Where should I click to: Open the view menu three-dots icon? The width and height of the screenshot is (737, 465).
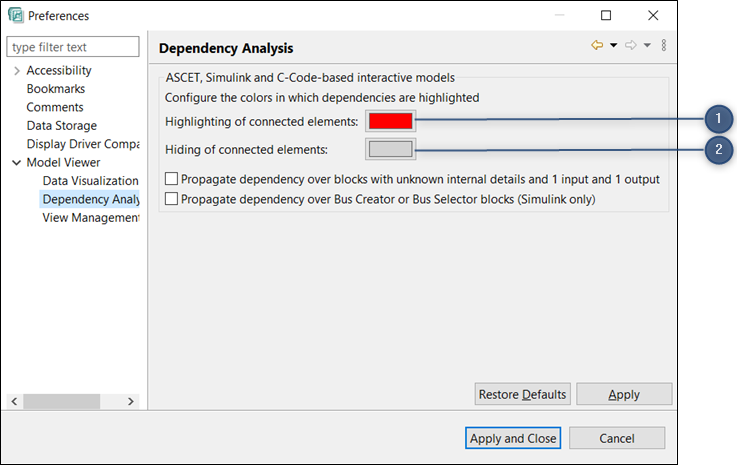[664, 46]
